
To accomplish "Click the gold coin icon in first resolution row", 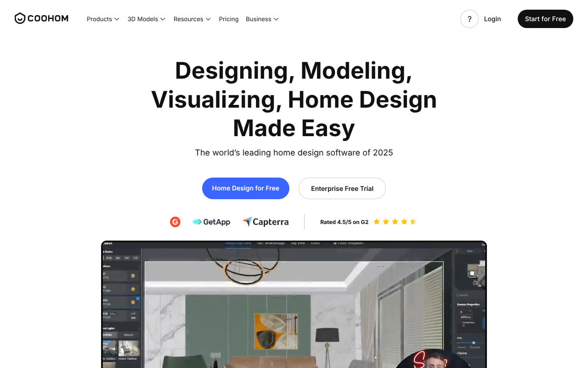I will click(133, 276).
